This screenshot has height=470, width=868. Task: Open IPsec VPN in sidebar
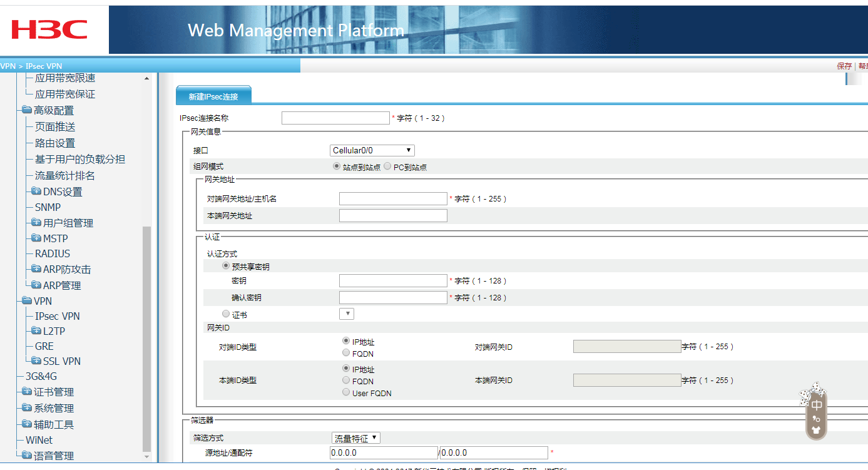tap(58, 316)
